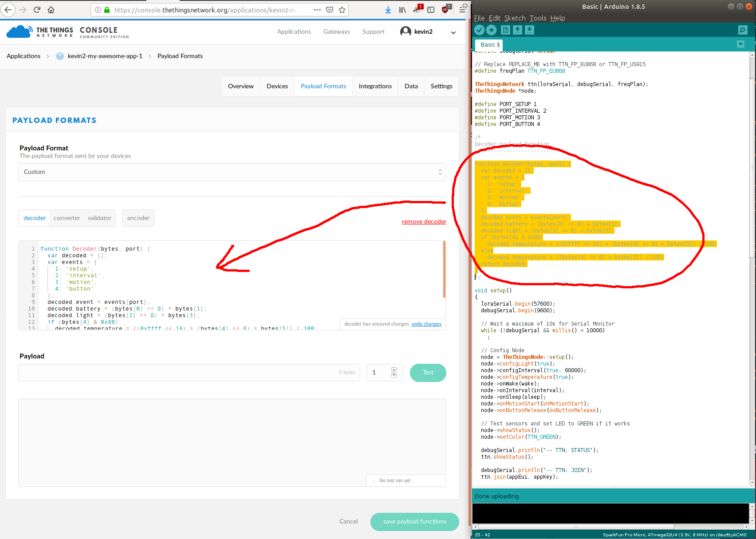Click the Verify checkmark icon in Arduino
This screenshot has height=539, width=756.
pyautogui.click(x=479, y=30)
